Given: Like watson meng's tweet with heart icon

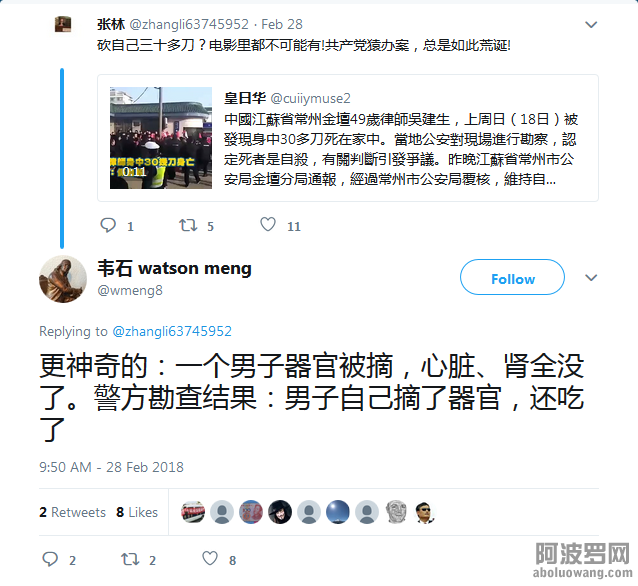Looking at the screenshot, I should pos(210,558).
